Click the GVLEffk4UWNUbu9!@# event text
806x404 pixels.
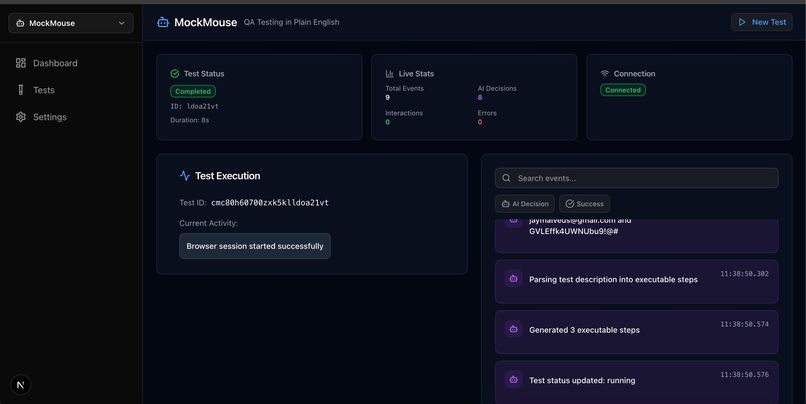(574, 231)
